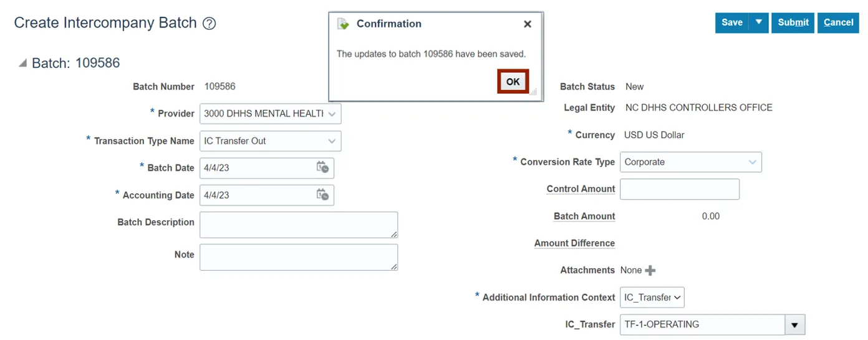
Task: Collapse the Batch: 109586 section
Action: 23,63
